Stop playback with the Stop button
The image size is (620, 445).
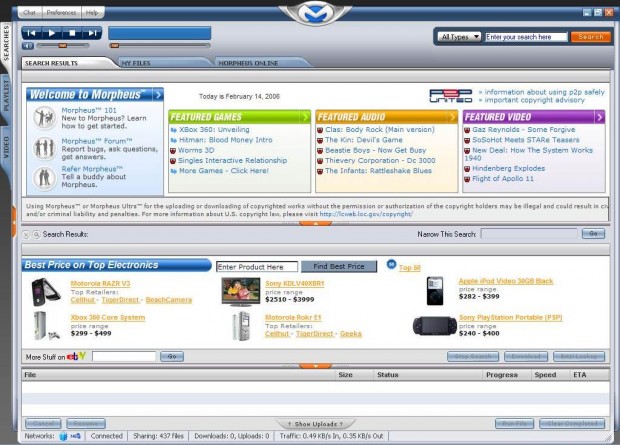tap(72, 33)
